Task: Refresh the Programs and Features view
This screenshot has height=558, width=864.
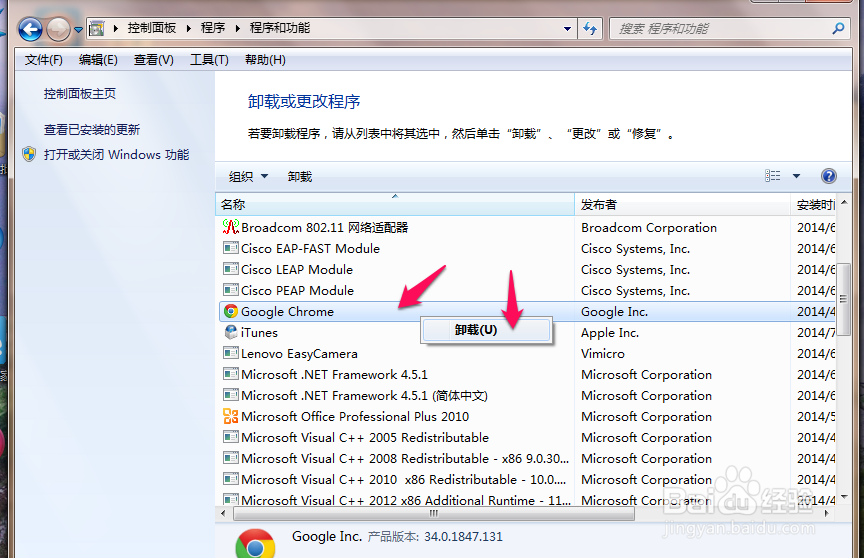Action: [590, 29]
